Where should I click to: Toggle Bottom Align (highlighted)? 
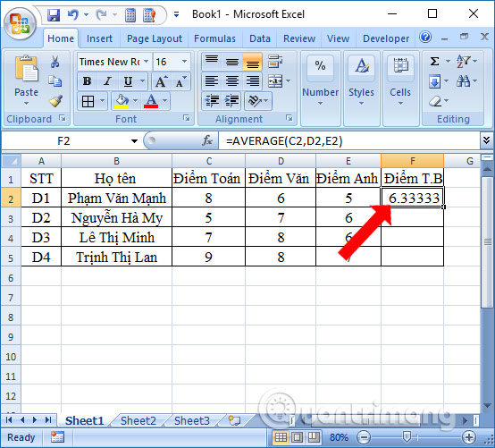(x=253, y=62)
